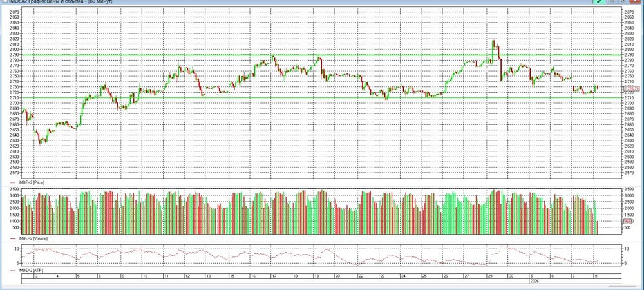644x290 pixels.
Task: Click date label 4 on the time axis
Action: [x=56, y=276]
